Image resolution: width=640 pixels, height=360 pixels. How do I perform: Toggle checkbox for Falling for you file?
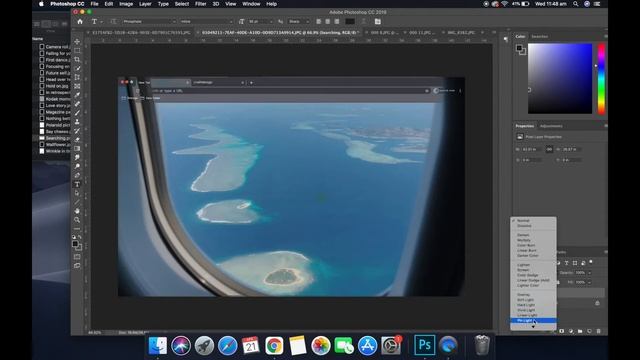coord(42,53)
